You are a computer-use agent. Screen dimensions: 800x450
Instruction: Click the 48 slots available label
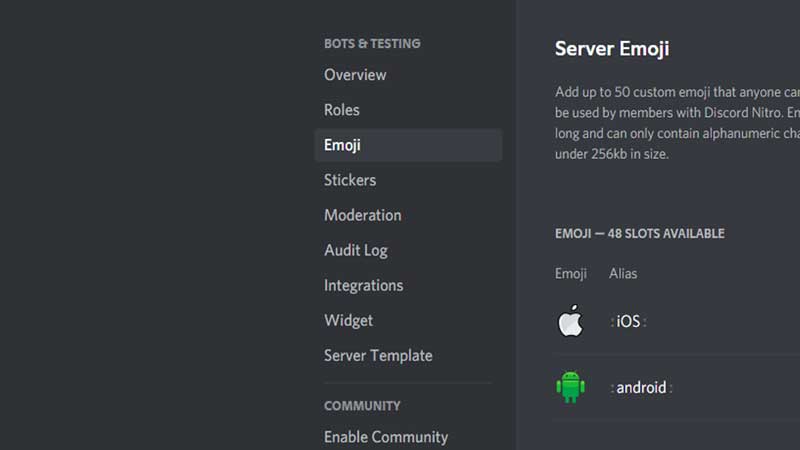640,233
